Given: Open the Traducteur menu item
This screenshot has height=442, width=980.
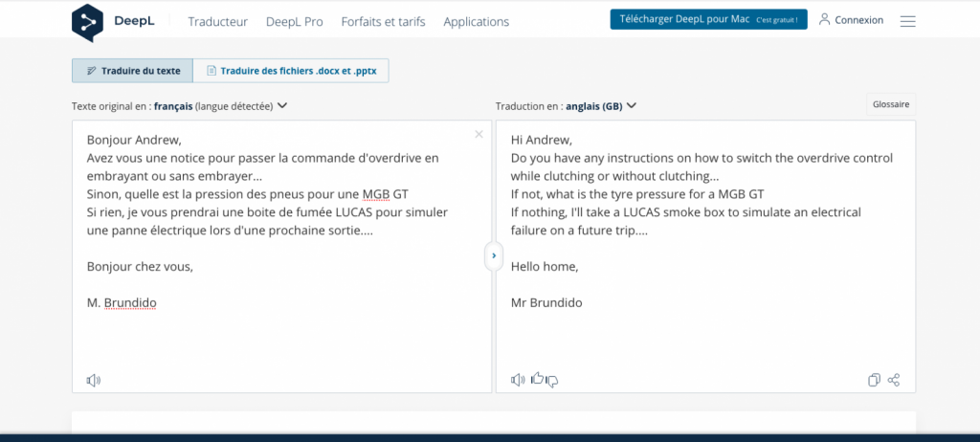Looking at the screenshot, I should pos(218,22).
